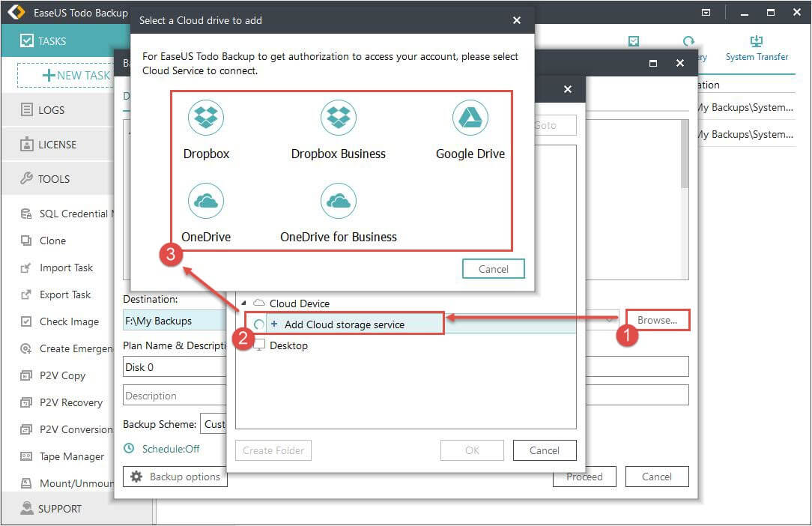
Task: Click Browse... for destination
Action: tap(657, 320)
